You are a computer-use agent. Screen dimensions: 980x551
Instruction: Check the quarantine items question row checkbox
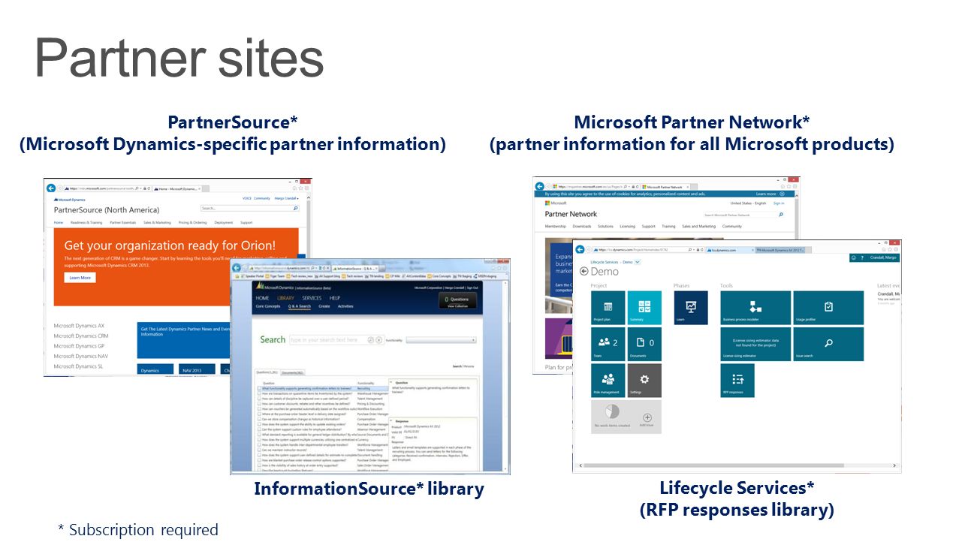point(259,393)
